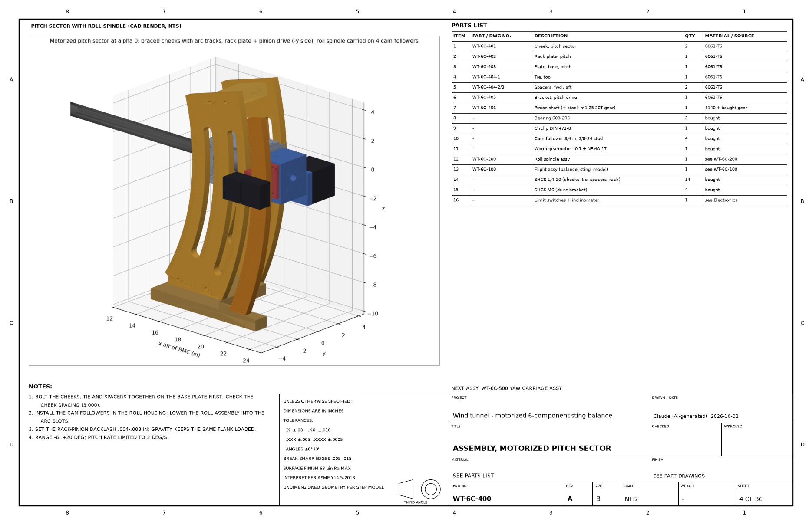Screen dimensions: 812x525
Task: Click the NOTES: heading
Action: (x=40, y=387)
